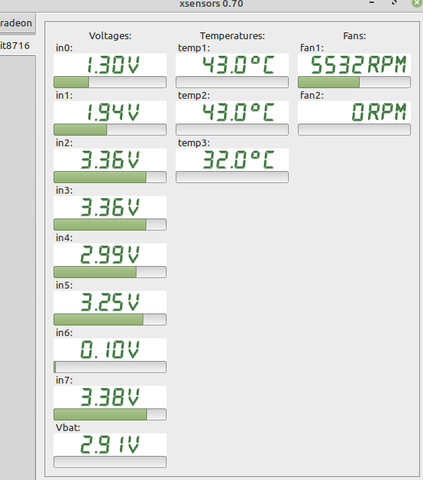Click the temp3: label
This screenshot has width=423, height=480.
[194, 143]
